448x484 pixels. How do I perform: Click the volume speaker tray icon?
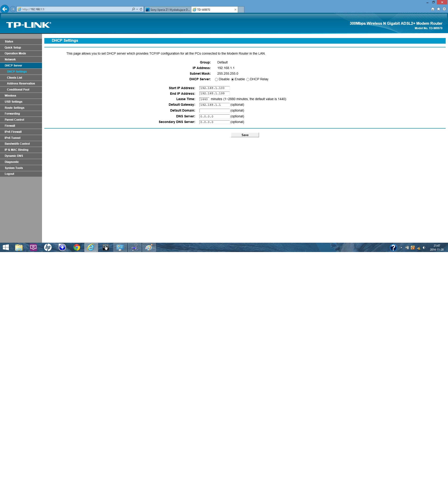point(424,248)
